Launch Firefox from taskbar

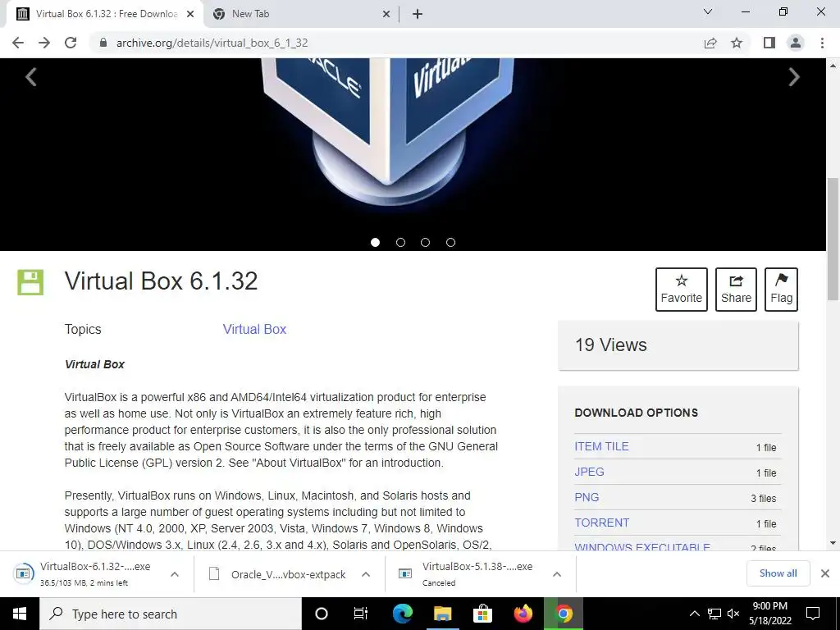523,614
